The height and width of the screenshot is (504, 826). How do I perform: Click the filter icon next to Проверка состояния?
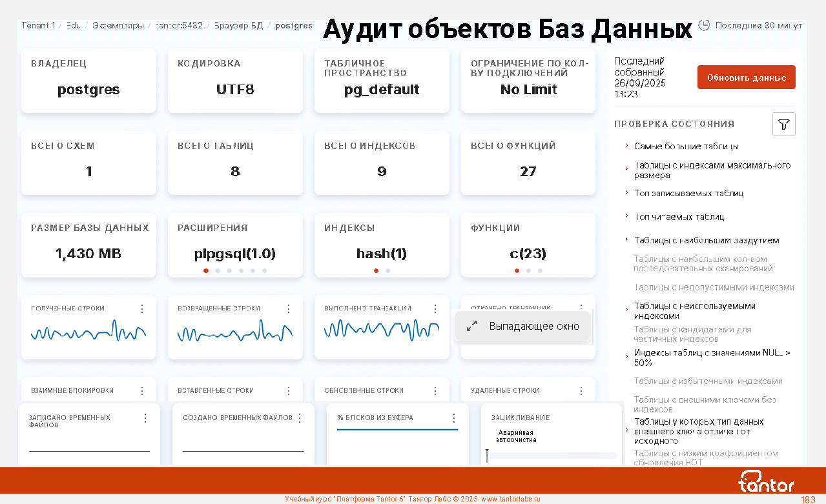pyautogui.click(x=783, y=125)
